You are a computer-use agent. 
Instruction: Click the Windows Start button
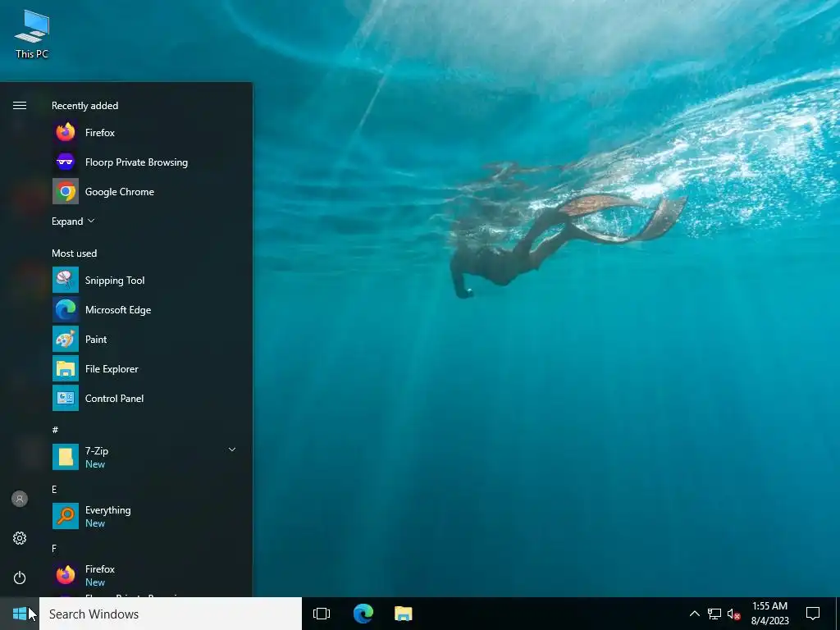[20, 614]
